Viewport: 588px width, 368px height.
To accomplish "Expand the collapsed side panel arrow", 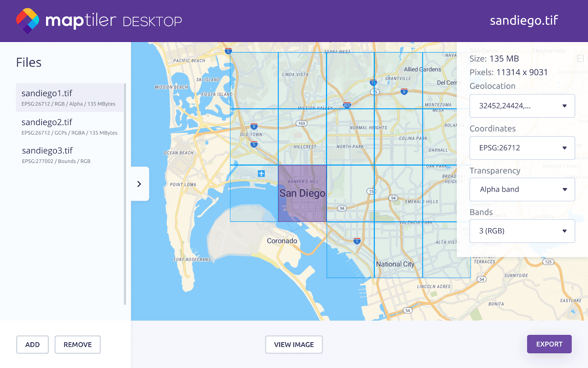I will tap(139, 184).
